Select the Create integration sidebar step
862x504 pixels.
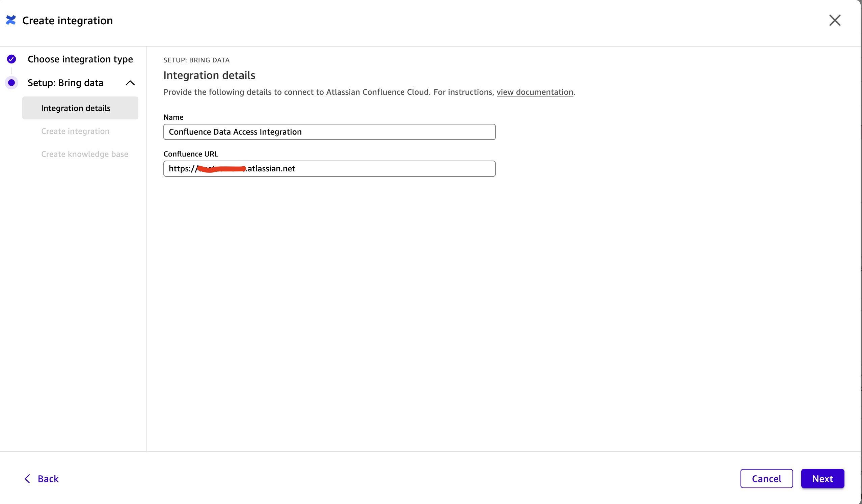pos(75,131)
